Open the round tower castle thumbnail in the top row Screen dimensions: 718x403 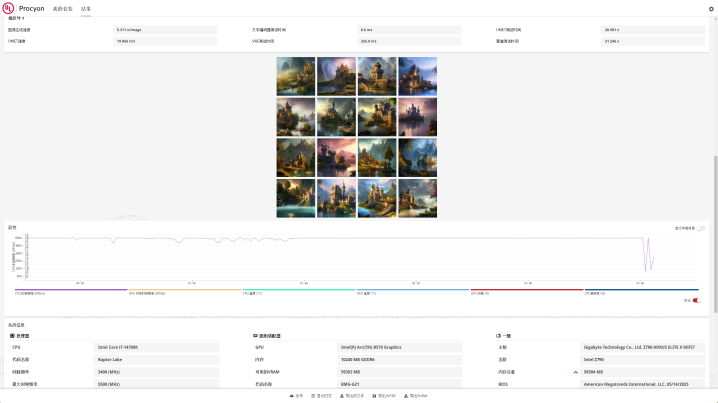point(377,76)
